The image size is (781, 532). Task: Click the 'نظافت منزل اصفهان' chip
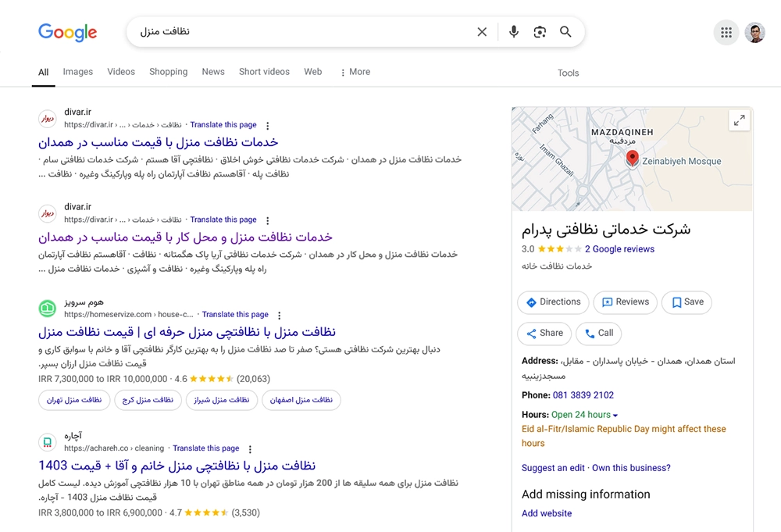click(301, 400)
